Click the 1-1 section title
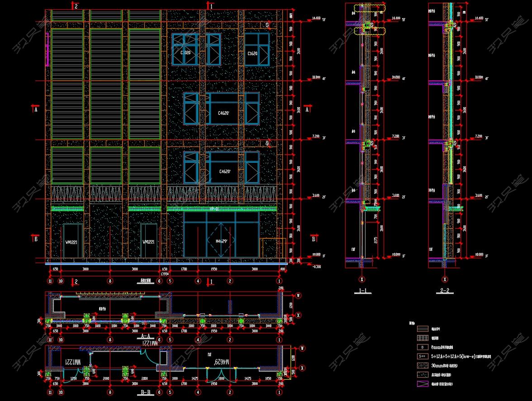The height and width of the screenshot is (401, 532). [363, 291]
